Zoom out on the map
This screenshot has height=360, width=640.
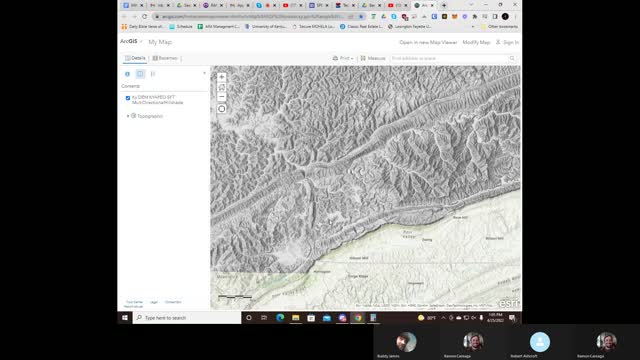[x=222, y=97]
